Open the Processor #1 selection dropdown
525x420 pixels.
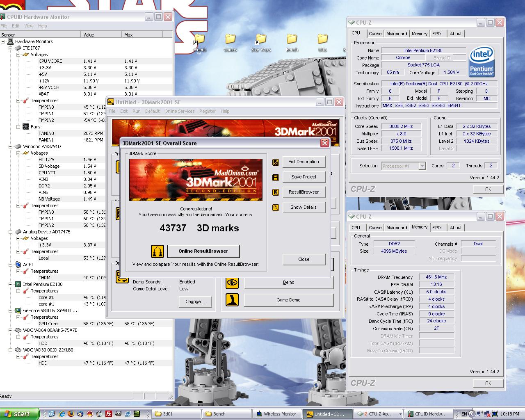(422, 166)
